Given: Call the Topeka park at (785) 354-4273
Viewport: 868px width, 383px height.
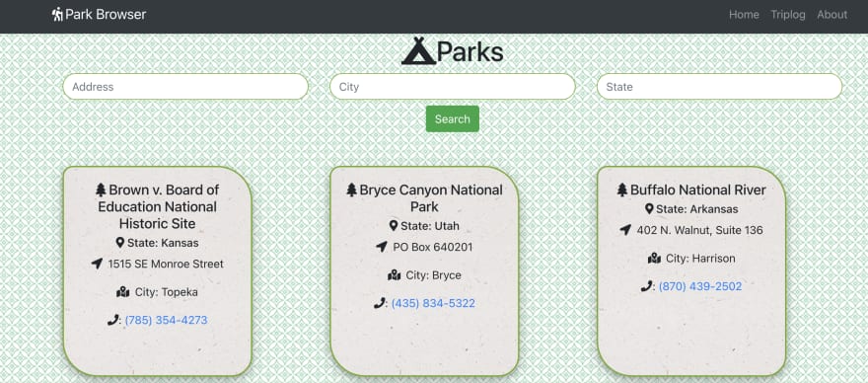Looking at the screenshot, I should (x=166, y=321).
